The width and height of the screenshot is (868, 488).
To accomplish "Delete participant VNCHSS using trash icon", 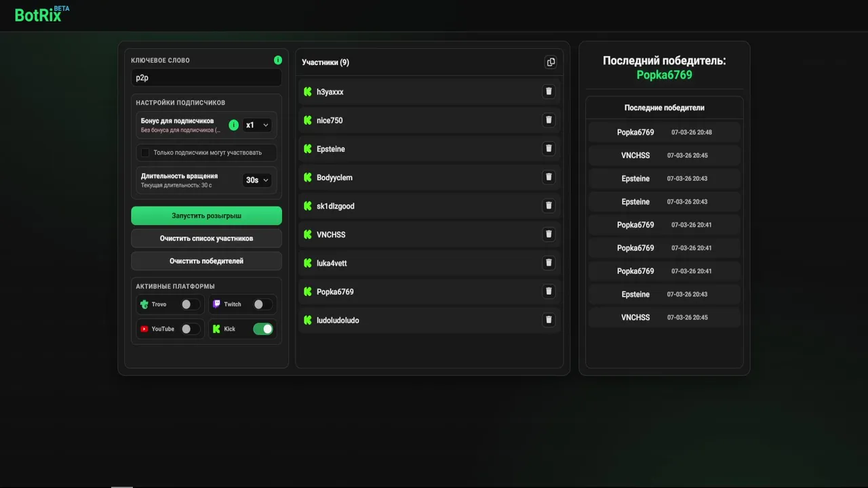I will [549, 234].
